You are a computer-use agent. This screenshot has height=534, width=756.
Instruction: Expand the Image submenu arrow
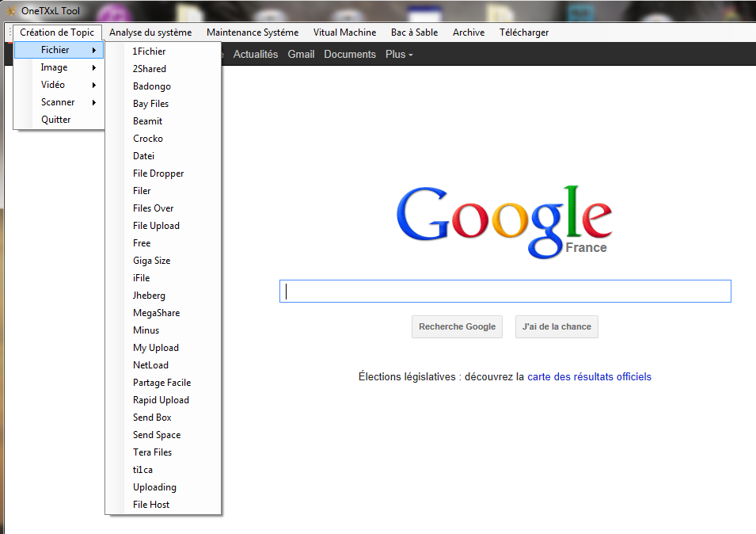point(94,67)
